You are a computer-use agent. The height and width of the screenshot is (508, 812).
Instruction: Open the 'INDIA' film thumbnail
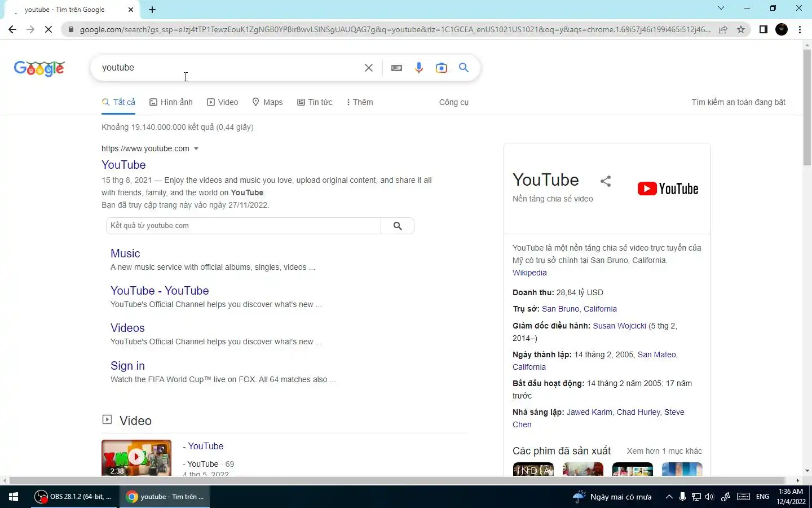point(533,469)
